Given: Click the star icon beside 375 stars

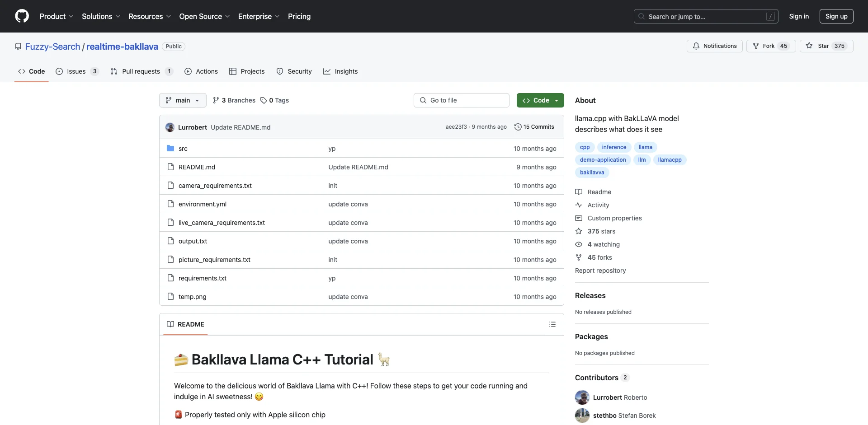Looking at the screenshot, I should pos(579,231).
